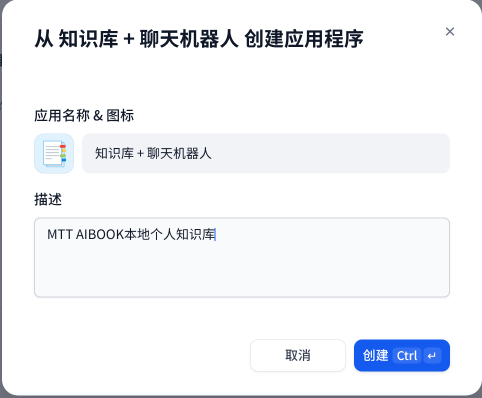Viewport: 482px width, 398px height.
Task: Click the dialog title 创建应用程序 text
Action: (x=304, y=39)
